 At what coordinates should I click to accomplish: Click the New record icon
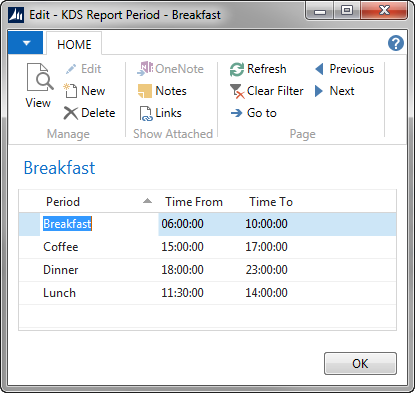tap(70, 91)
